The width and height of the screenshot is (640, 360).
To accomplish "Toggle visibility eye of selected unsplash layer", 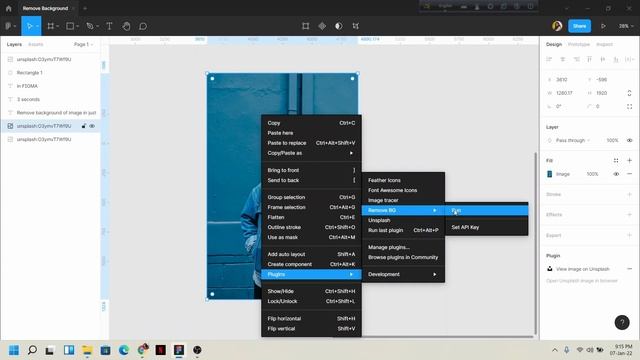I will pos(92,126).
